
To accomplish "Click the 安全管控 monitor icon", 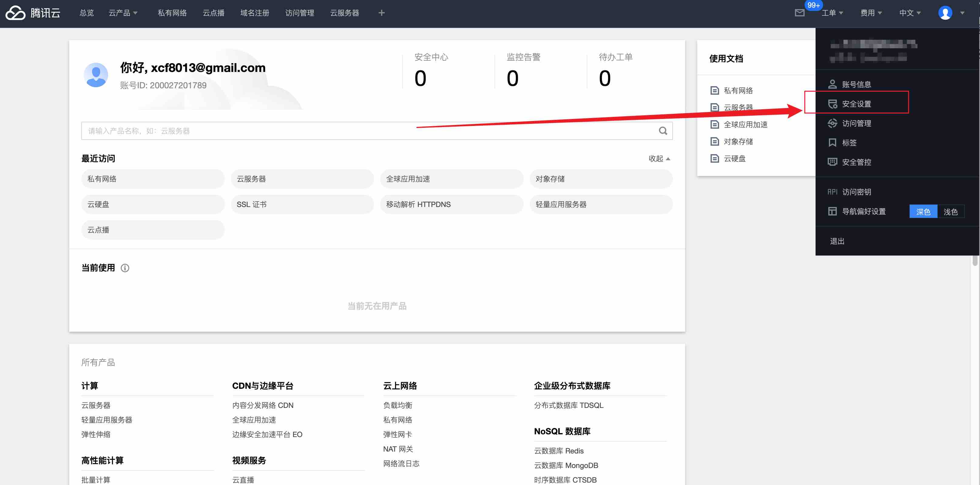I will pyautogui.click(x=832, y=162).
